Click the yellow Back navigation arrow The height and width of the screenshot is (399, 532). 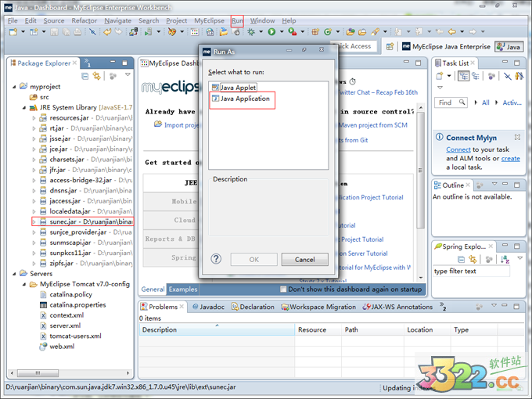[452, 32]
